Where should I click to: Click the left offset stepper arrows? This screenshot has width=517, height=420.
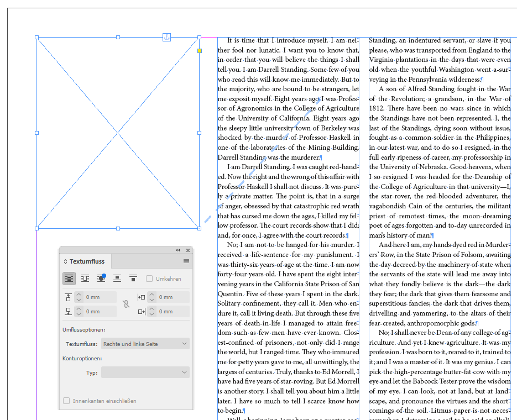(152, 297)
